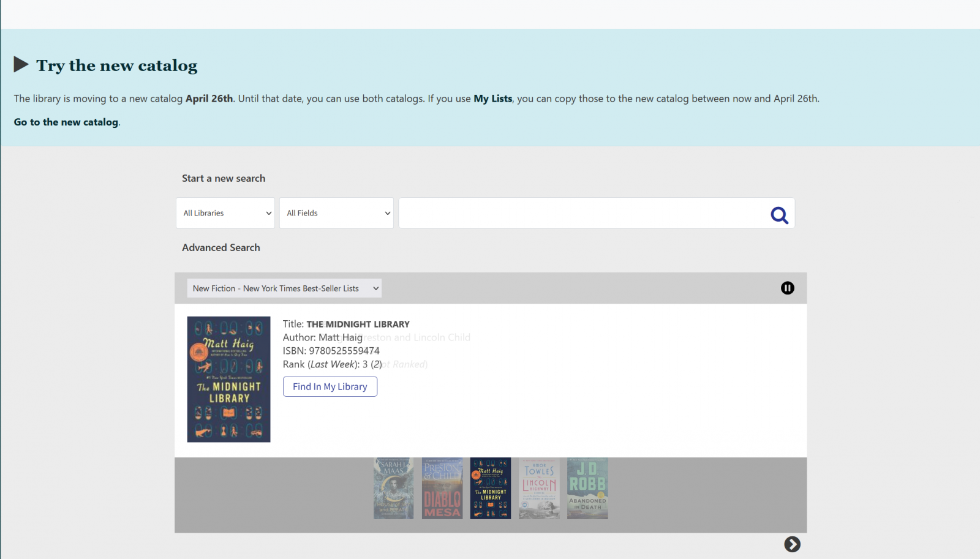980x559 pixels.
Task: Click the ISBN 9780525559474 text
Action: click(331, 351)
